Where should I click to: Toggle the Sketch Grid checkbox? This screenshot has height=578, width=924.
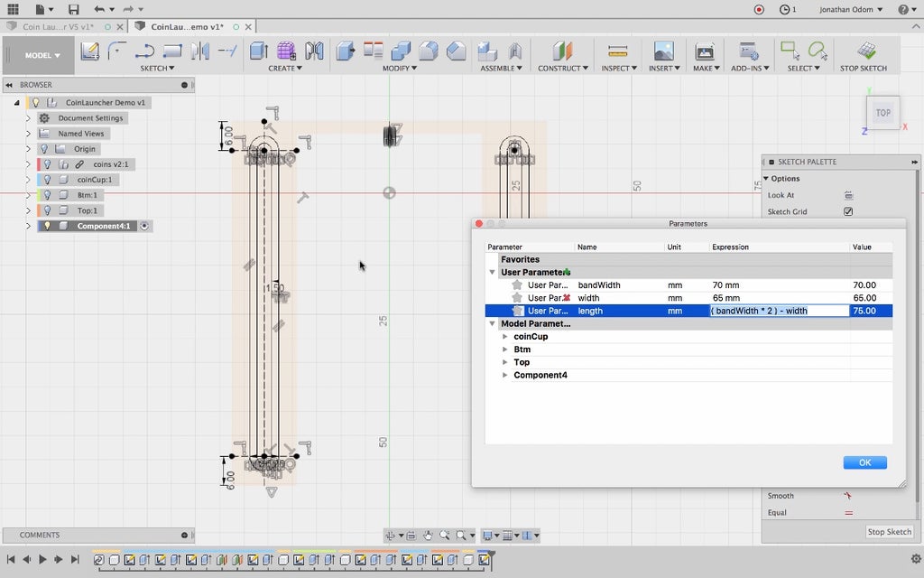pos(848,211)
